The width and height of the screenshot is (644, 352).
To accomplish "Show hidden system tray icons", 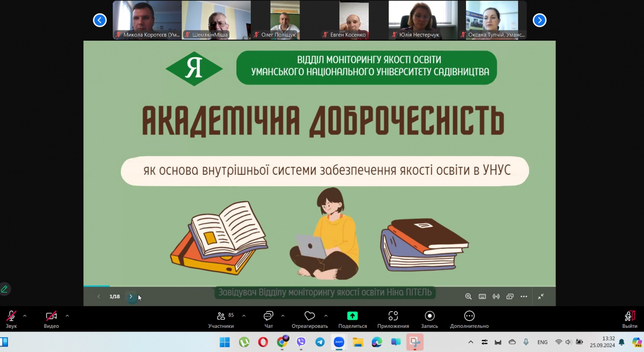I will pos(471,342).
